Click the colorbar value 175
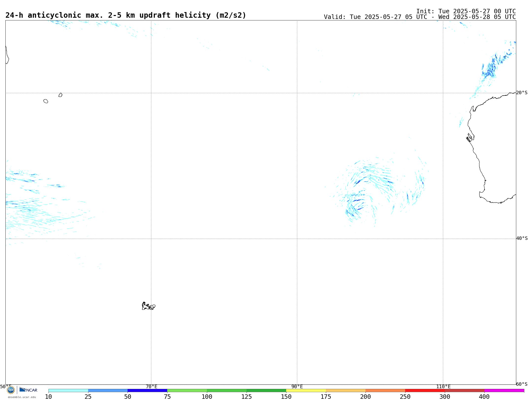Image resolution: width=532 pixels, height=400 pixels. (326, 397)
